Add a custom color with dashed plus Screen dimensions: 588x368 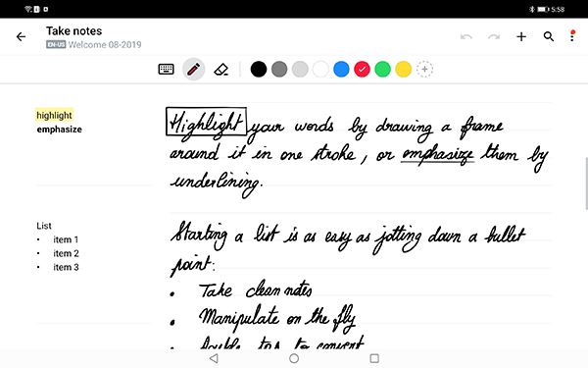click(424, 70)
